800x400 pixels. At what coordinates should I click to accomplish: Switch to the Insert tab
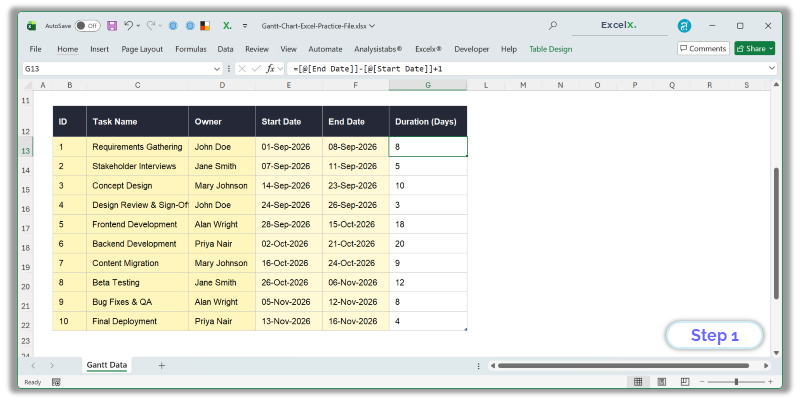(x=99, y=49)
